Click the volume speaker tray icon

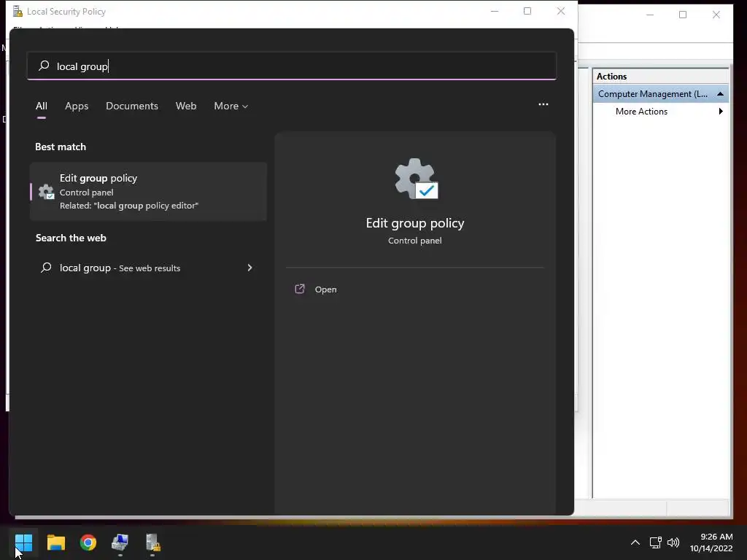[673, 542]
